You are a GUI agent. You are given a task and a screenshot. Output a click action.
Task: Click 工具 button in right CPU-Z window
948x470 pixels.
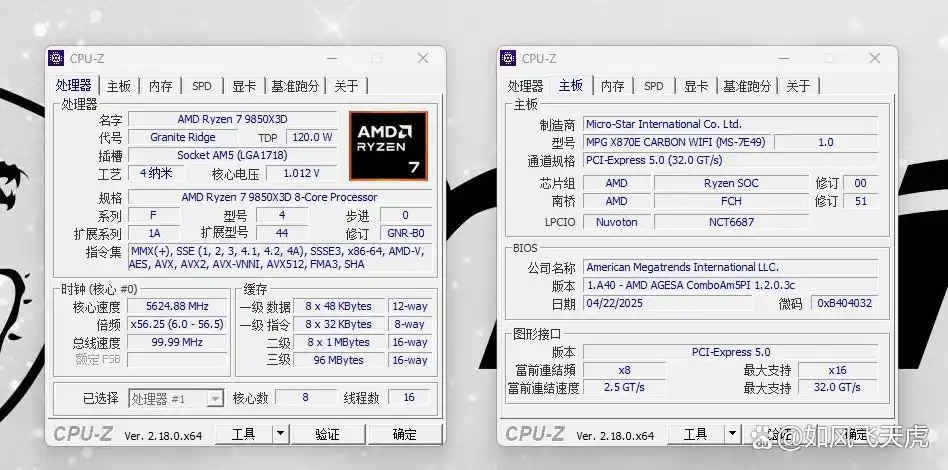click(x=695, y=434)
